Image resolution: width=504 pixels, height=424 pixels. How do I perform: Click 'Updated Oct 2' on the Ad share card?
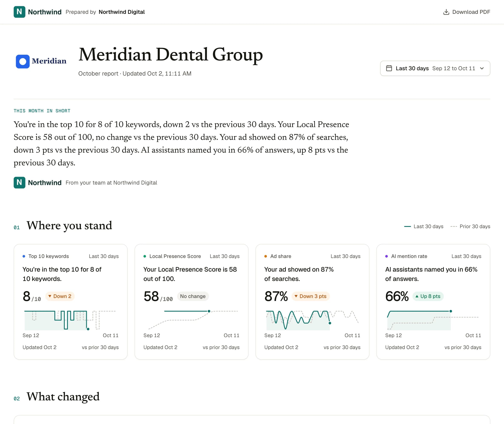click(x=281, y=347)
